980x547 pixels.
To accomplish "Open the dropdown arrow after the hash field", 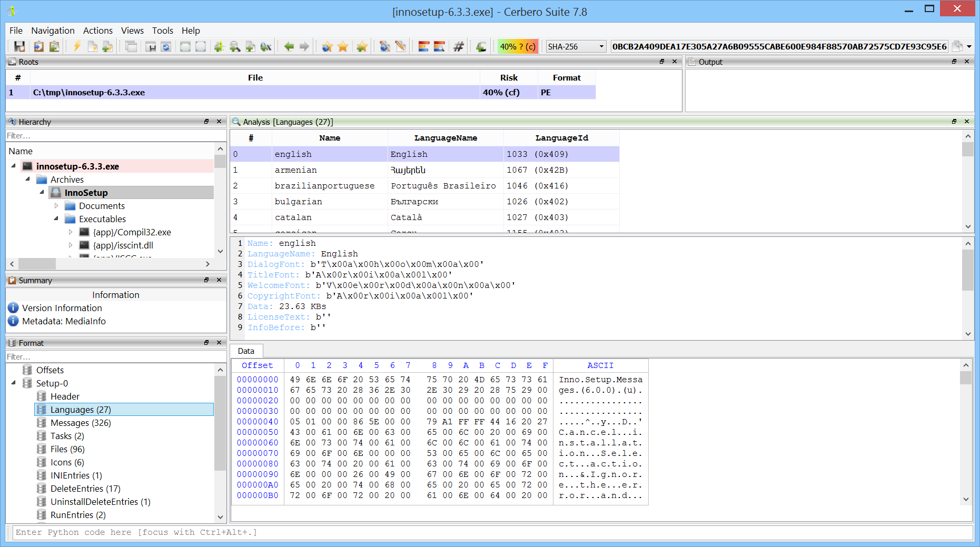I will (x=969, y=46).
